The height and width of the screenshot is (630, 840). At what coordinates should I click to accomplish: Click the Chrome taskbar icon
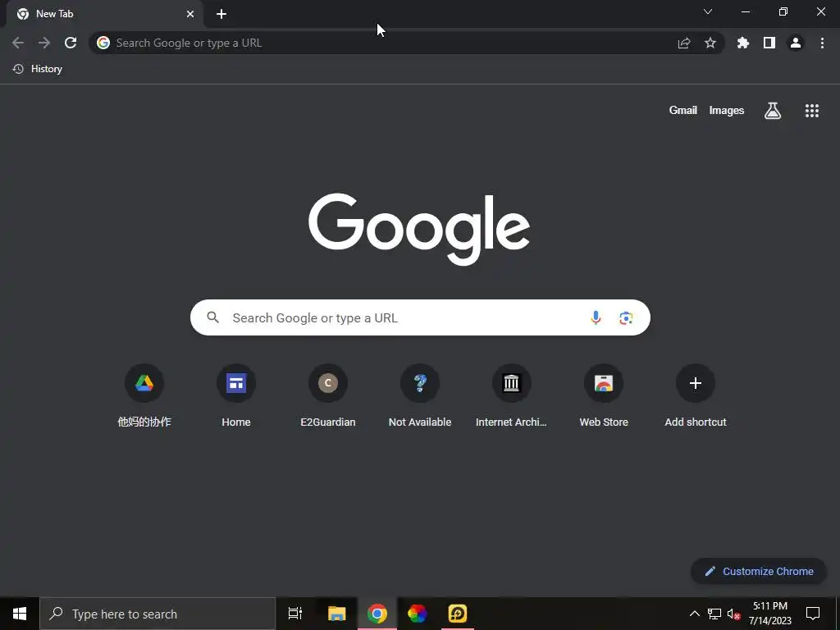377,614
